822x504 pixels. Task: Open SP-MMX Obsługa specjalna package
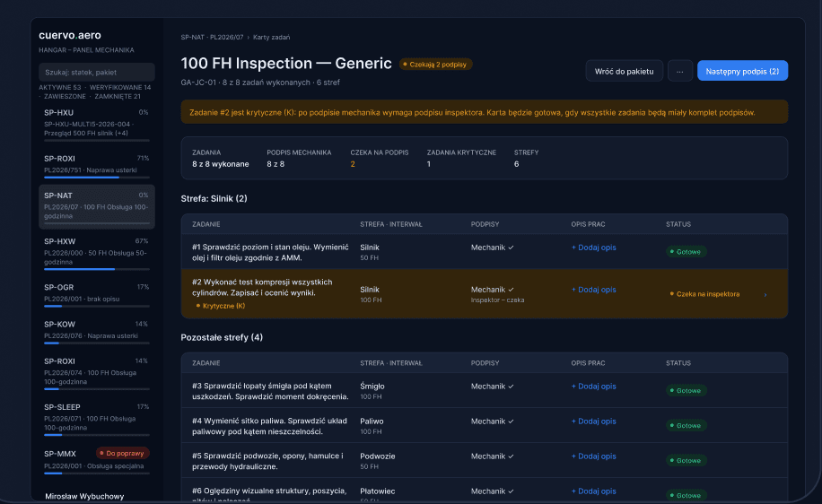[x=96, y=461]
